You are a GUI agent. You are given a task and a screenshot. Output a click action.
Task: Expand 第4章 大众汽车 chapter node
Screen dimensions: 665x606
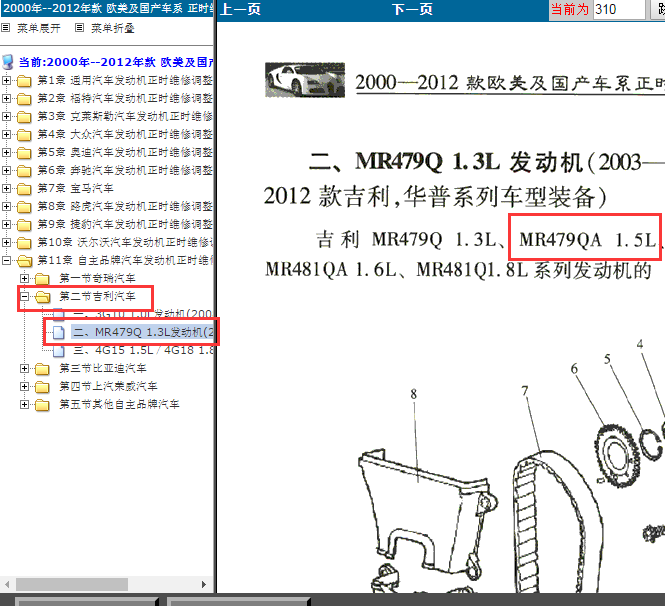pos(6,134)
